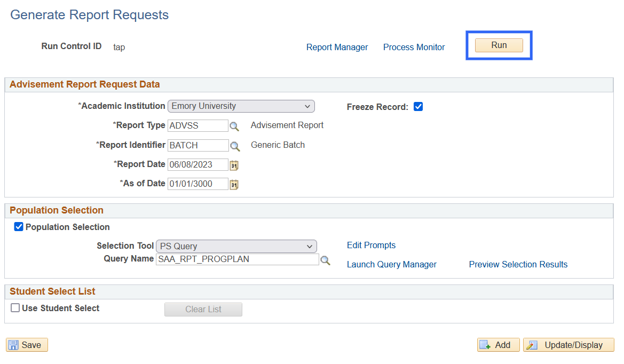Screen dimensions: 624x364
Task: Click the Query Name lookup magnifier icon
Action: pos(325,260)
